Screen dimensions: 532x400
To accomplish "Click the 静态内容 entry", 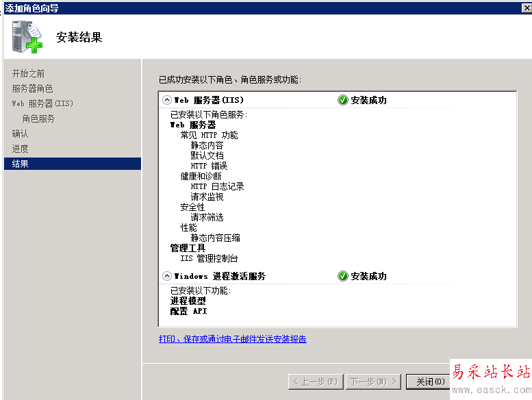I will tap(207, 145).
